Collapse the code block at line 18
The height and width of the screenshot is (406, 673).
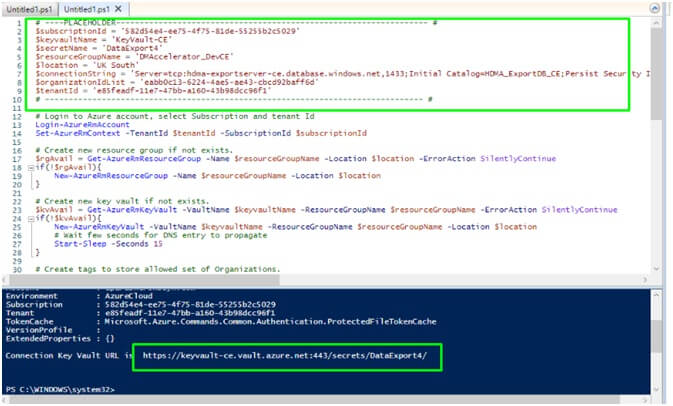(31, 168)
